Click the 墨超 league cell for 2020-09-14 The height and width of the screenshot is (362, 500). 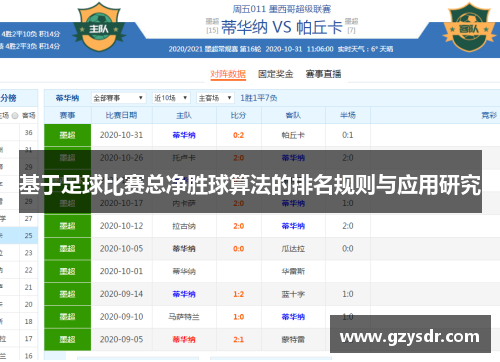pyautogui.click(x=67, y=294)
